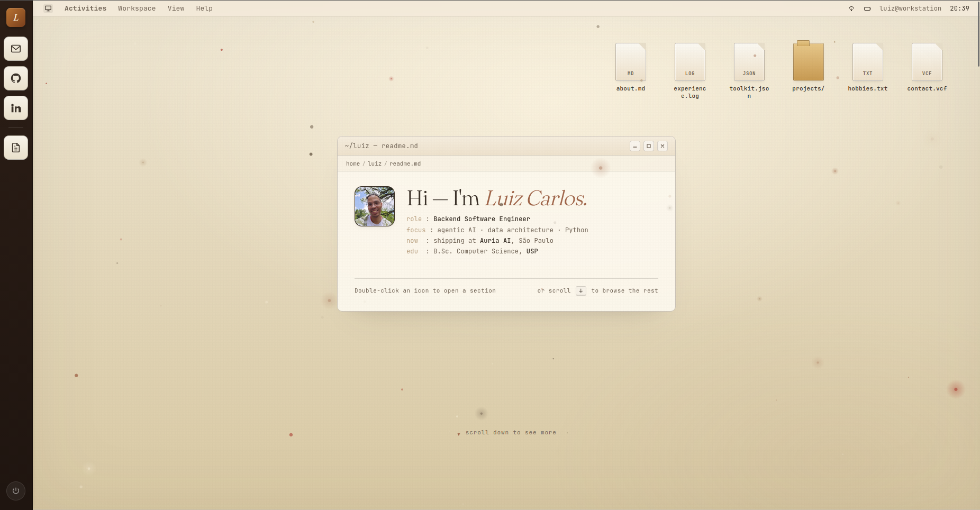
Task: Click the monitor icon beside Activities
Action: pyautogui.click(x=49, y=8)
